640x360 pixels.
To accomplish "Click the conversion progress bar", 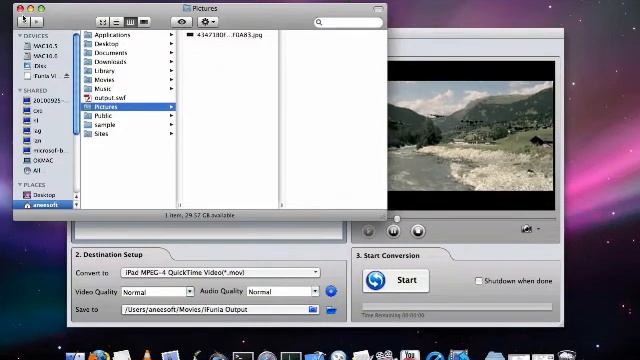I will 457,307.
